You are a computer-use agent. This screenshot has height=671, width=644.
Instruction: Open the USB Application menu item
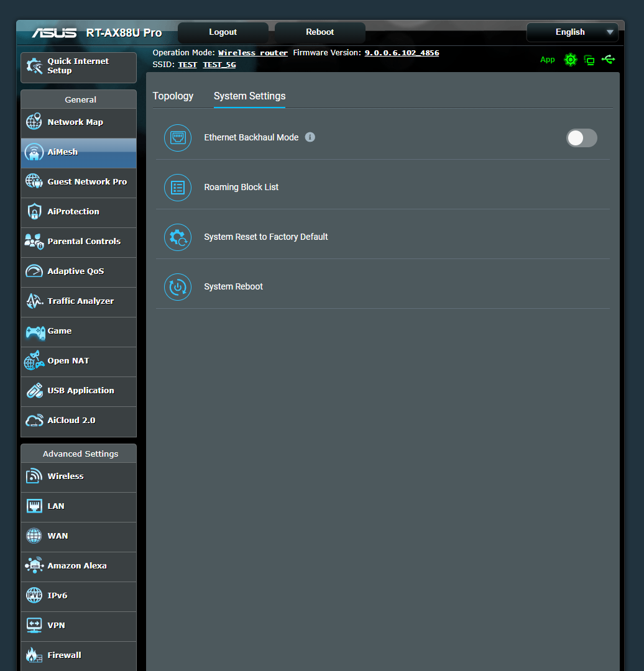coord(79,391)
